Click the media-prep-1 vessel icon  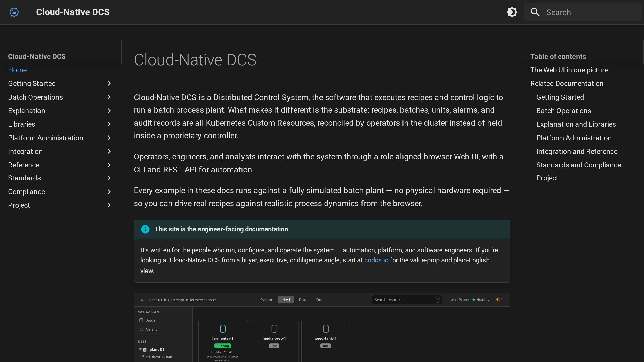click(274, 329)
